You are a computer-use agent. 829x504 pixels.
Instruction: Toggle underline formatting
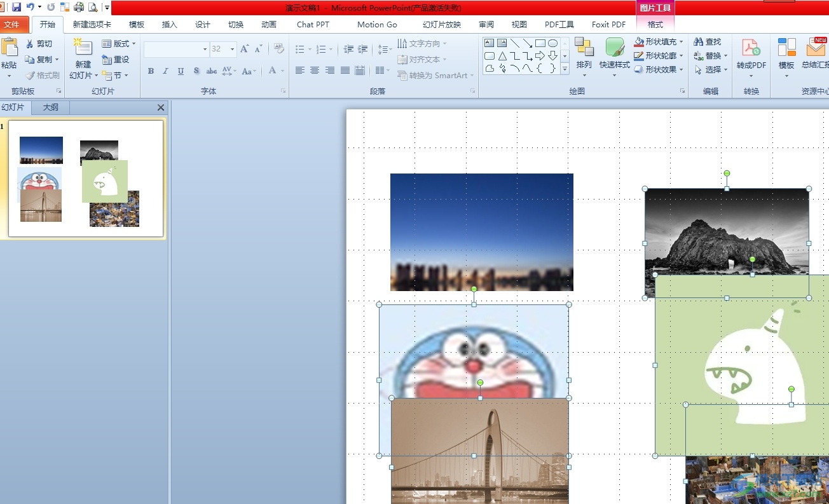181,71
